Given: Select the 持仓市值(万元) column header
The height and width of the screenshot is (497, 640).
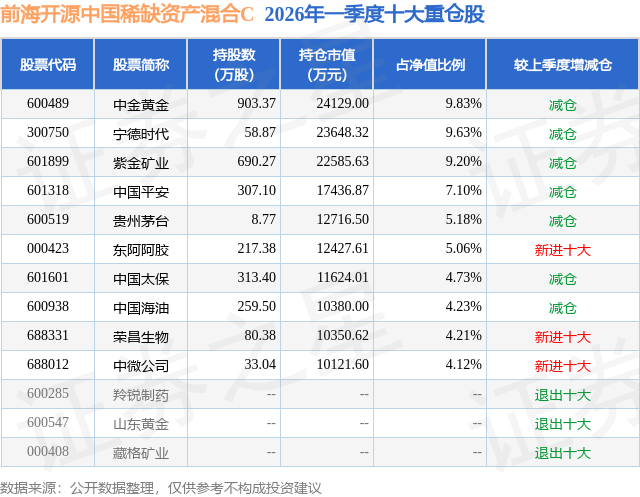Looking at the screenshot, I should pos(327,64).
